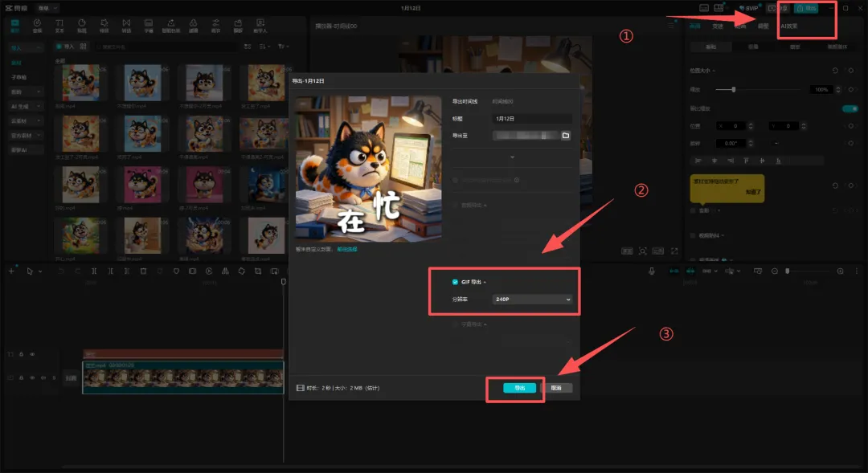Open the 240P resolution dropdown
The height and width of the screenshot is (473, 868).
532,300
